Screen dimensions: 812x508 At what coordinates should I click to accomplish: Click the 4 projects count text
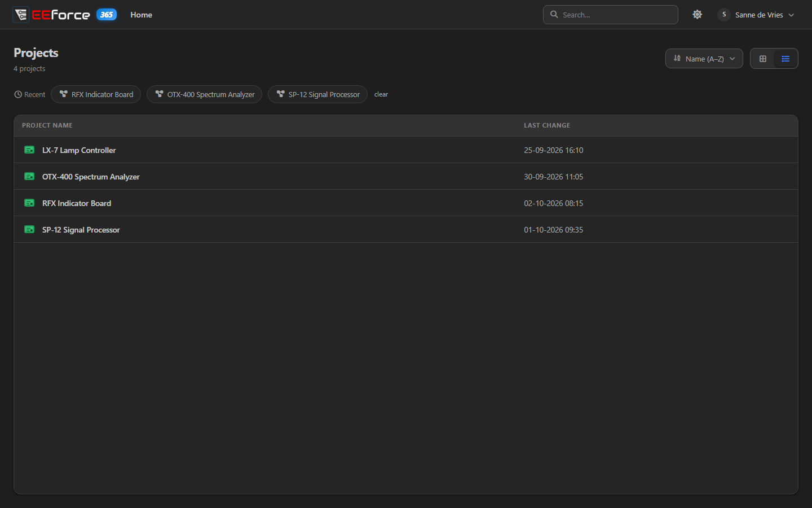29,68
